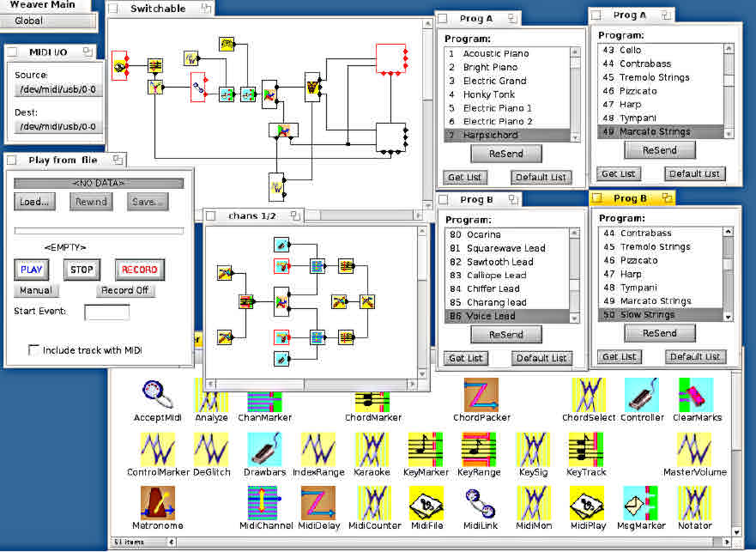Select Honky Tonk in Prog A list
Viewport: 756px width, 552px height.
click(x=507, y=94)
